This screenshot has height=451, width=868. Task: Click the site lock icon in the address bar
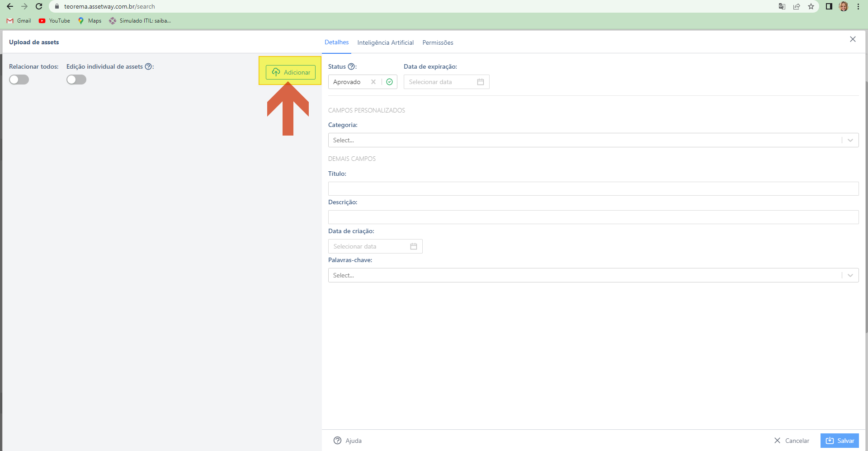tap(57, 6)
